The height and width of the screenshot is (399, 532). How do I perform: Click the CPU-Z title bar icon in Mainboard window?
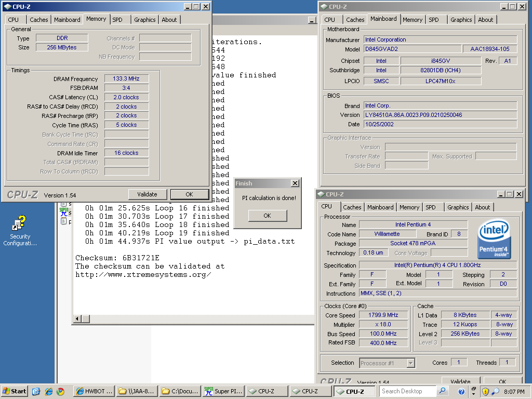[x=324, y=6]
